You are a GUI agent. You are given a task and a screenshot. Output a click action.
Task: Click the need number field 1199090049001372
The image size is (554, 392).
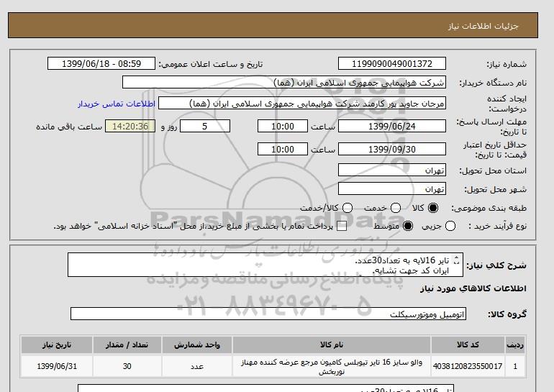(x=392, y=63)
